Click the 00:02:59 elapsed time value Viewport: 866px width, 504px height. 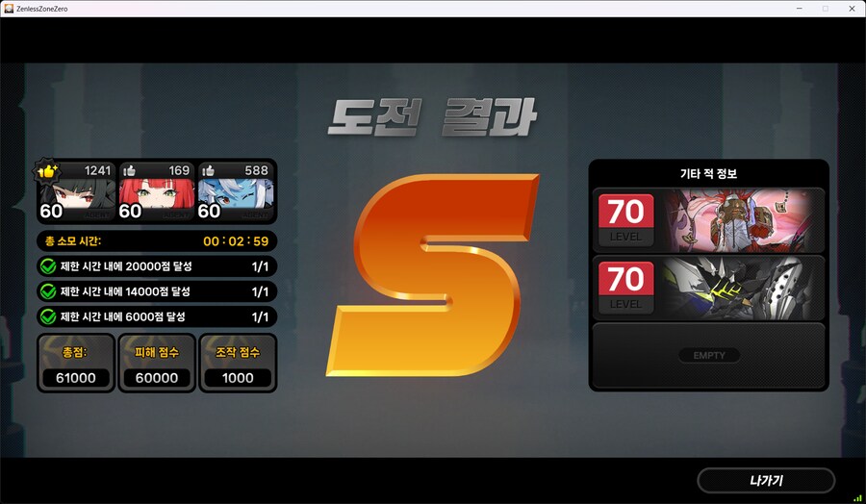tap(236, 241)
